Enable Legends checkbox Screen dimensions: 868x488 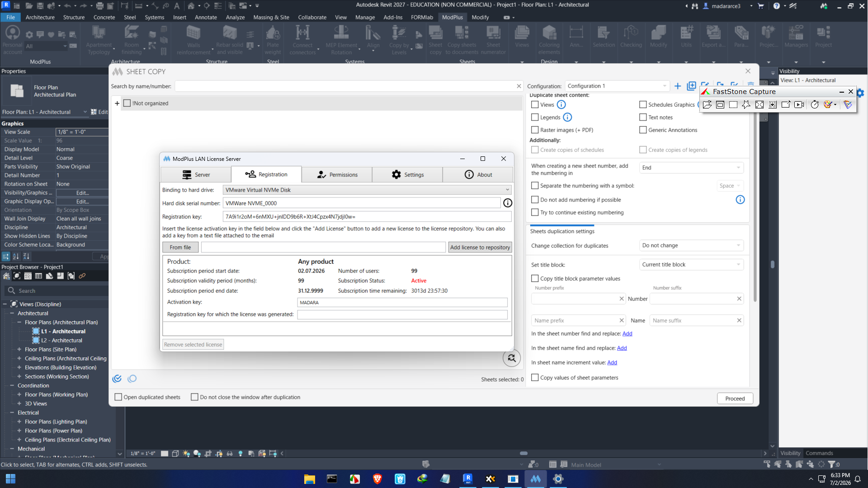tap(535, 117)
